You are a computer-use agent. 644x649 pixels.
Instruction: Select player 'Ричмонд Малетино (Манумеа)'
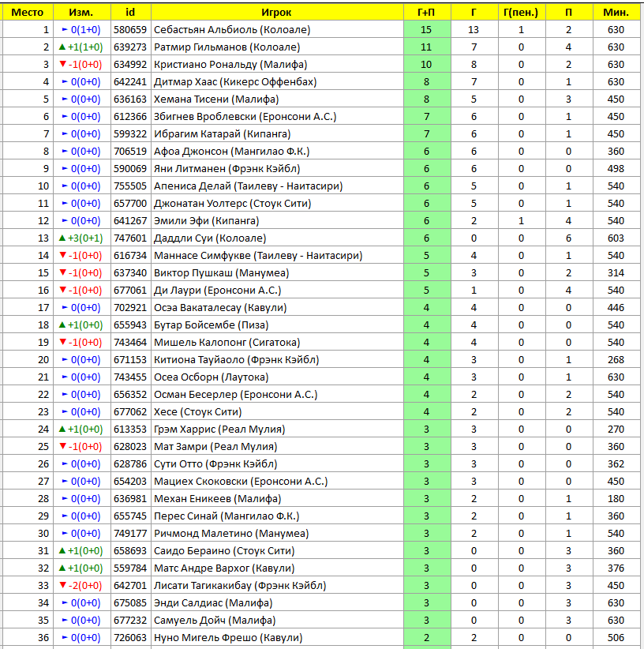pyautogui.click(x=231, y=534)
